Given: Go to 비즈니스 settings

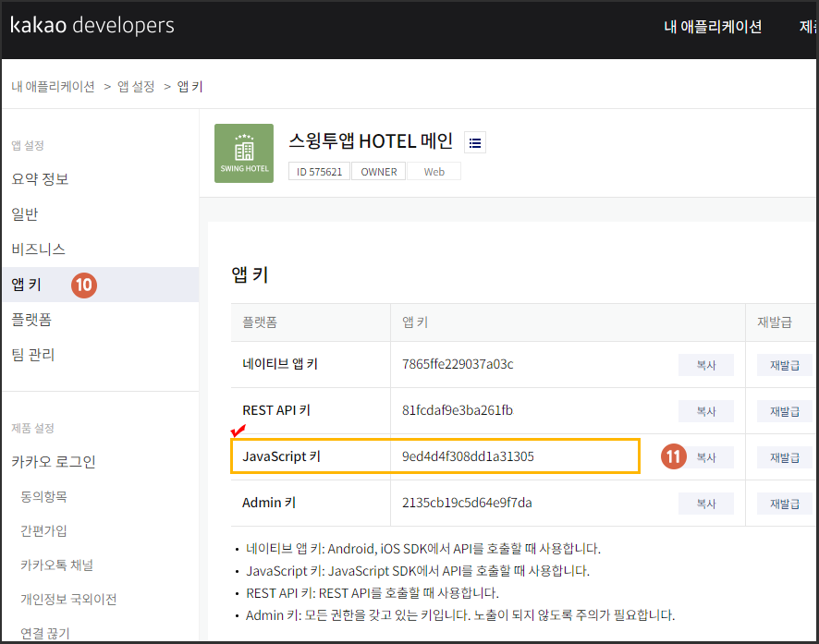Looking at the screenshot, I should pyautogui.click(x=38, y=249).
